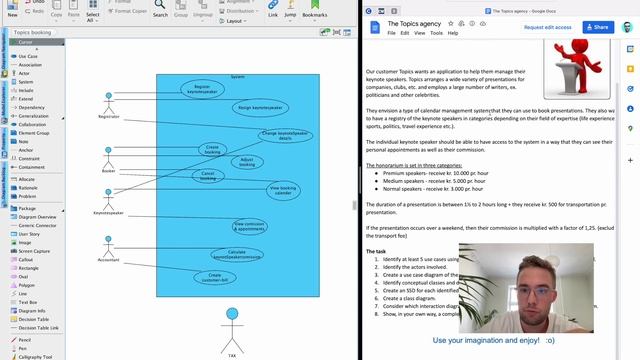Open the Google Docs home icon
This screenshot has width=640, height=360.
tap(375, 27)
